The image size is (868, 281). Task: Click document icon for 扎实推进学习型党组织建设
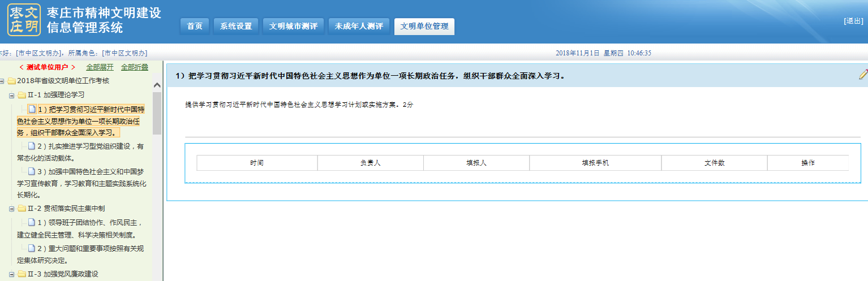coord(32,146)
